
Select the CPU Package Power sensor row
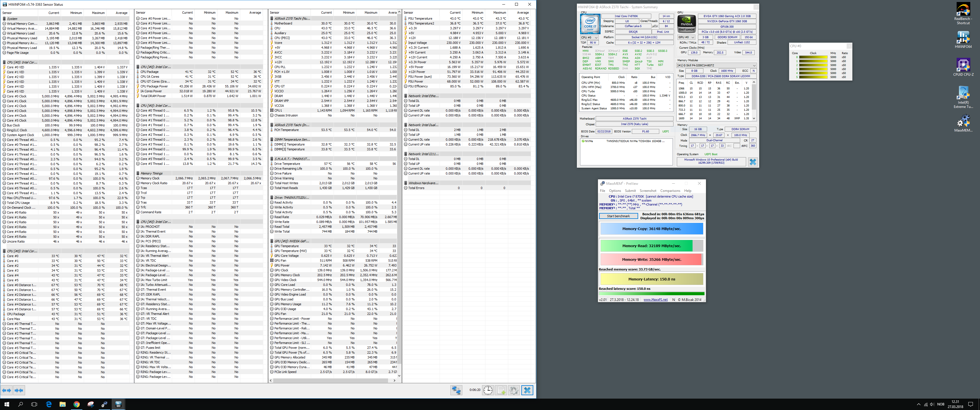(200, 86)
